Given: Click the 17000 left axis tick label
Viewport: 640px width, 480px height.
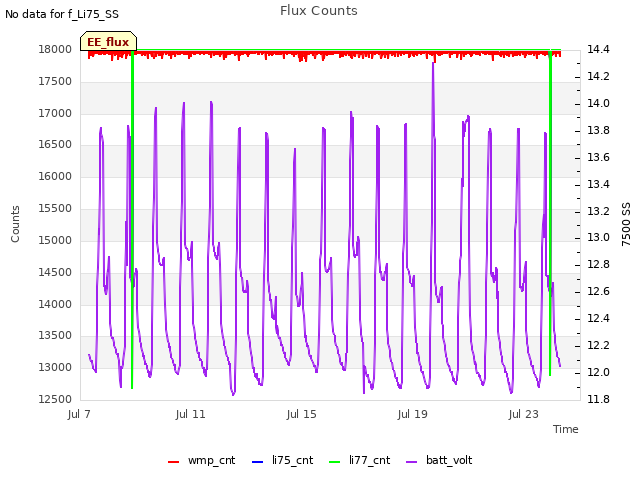Looking at the screenshot, I should (55, 113).
